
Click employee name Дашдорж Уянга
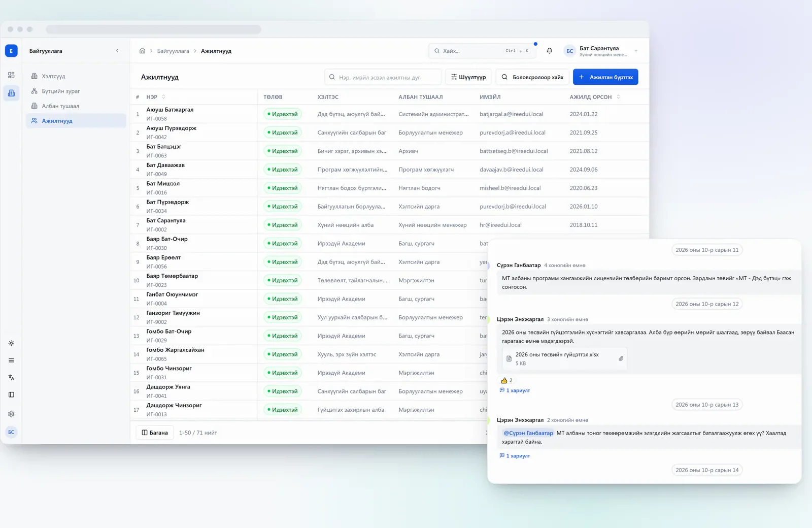168,387
